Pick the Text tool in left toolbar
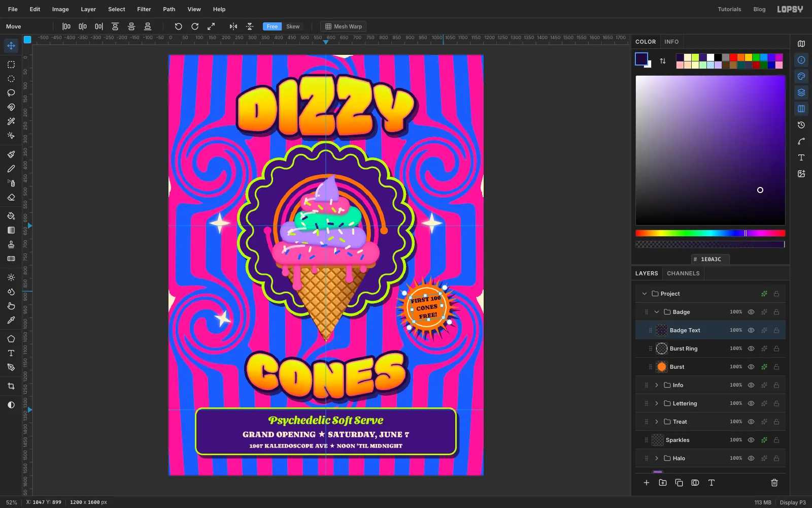The width and height of the screenshot is (812, 508). pyautogui.click(x=11, y=353)
